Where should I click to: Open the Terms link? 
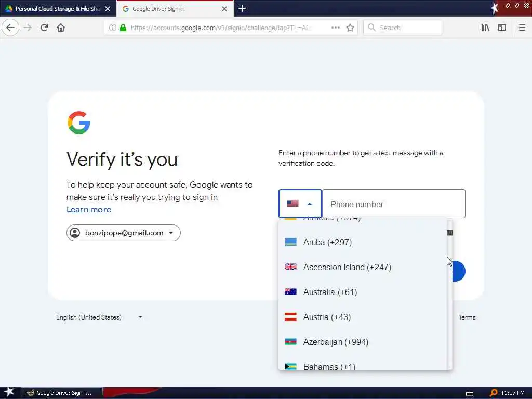(x=467, y=317)
